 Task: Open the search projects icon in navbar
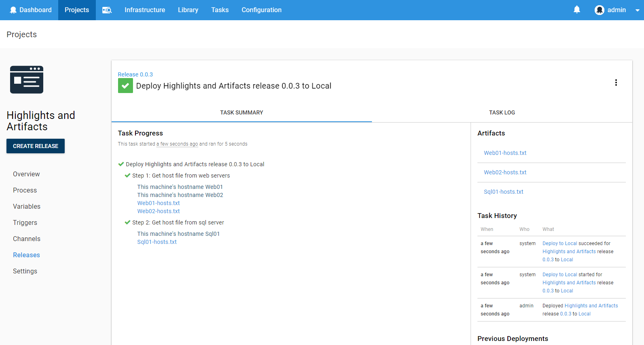(107, 10)
